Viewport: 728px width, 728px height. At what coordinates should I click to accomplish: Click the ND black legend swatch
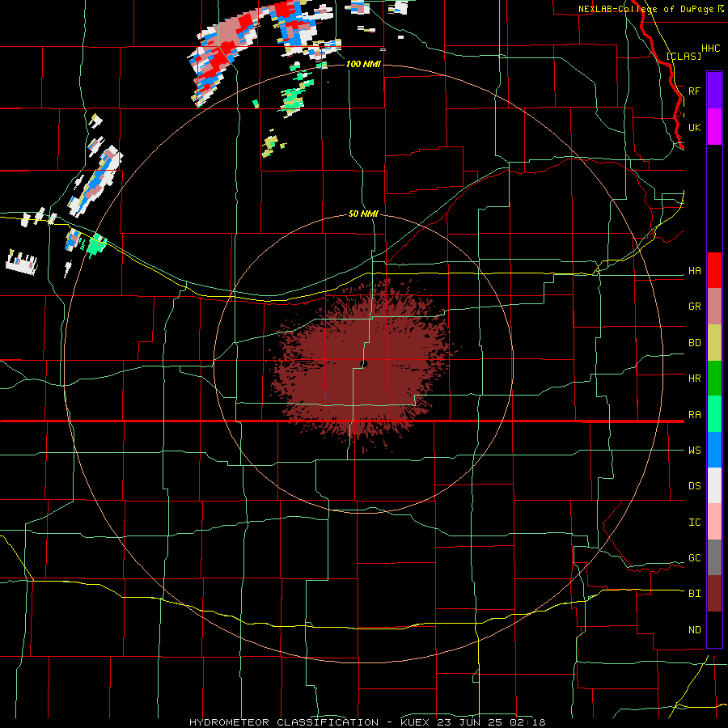(x=714, y=629)
